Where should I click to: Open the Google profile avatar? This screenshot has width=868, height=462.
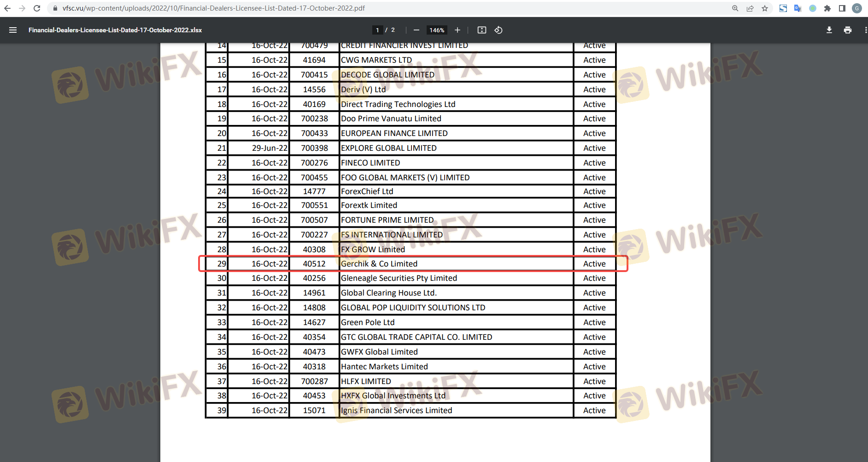click(857, 8)
